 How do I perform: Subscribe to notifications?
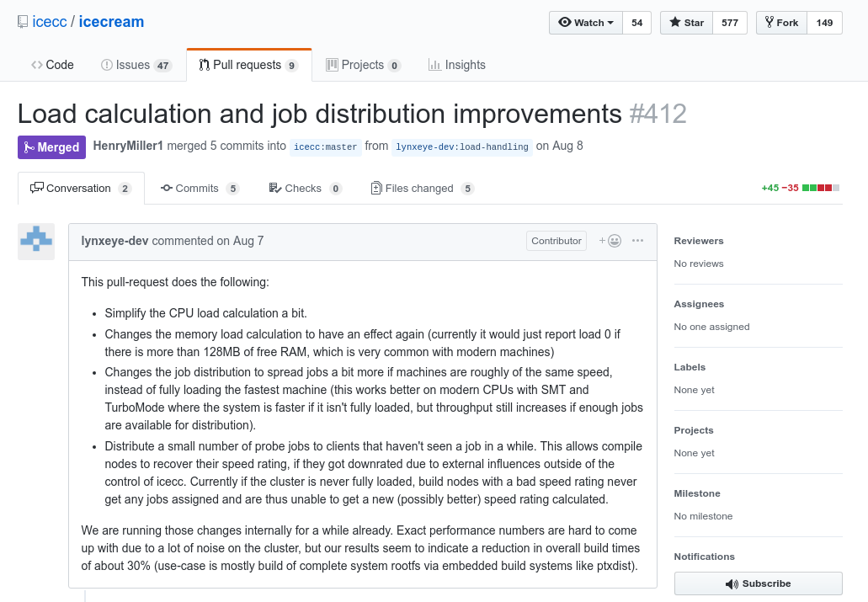pyautogui.click(x=759, y=583)
